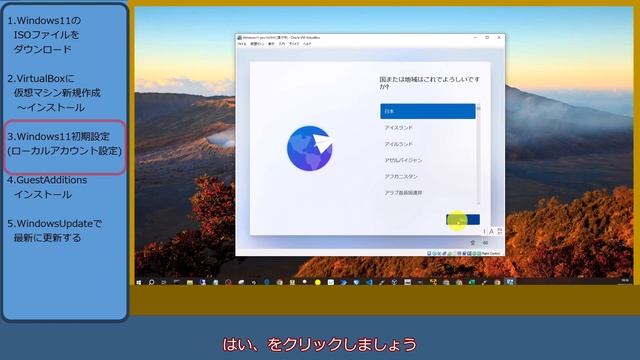Open the accessibility icon in Windows 11 setup
Screen dimensions: 640x360
pos(473,243)
